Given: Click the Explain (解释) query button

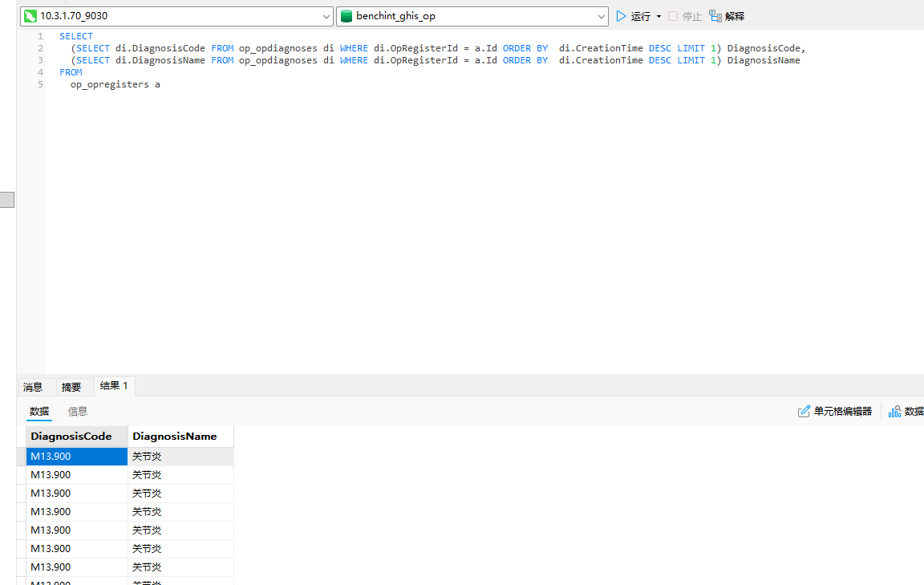Looking at the screenshot, I should [727, 16].
